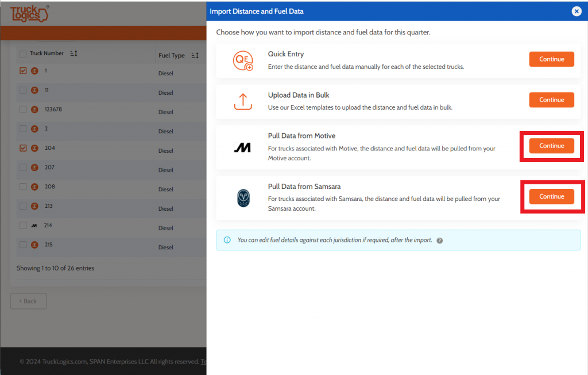Click the Diesel fuel type for truck 215
Image resolution: width=588 pixels, height=375 pixels.
pyautogui.click(x=166, y=248)
